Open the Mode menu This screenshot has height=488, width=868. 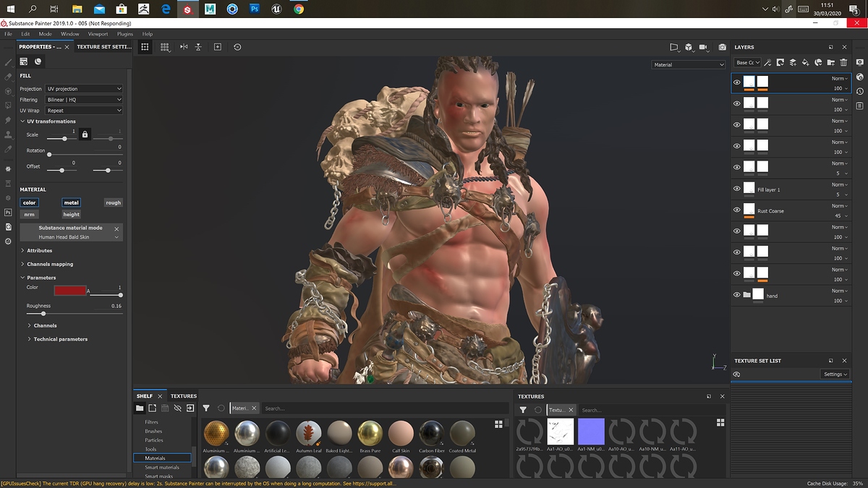[x=45, y=34]
